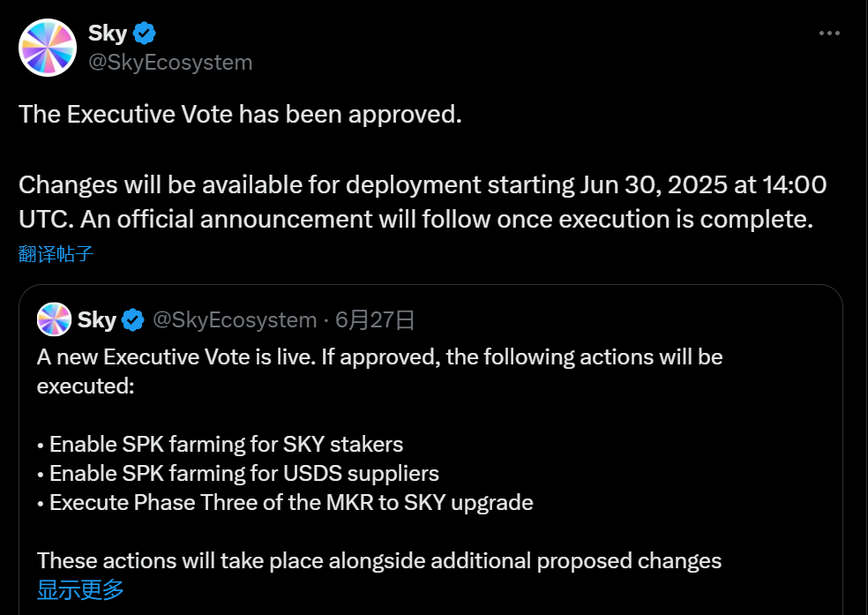Click the 6月27日 date of the quoted post

click(377, 319)
